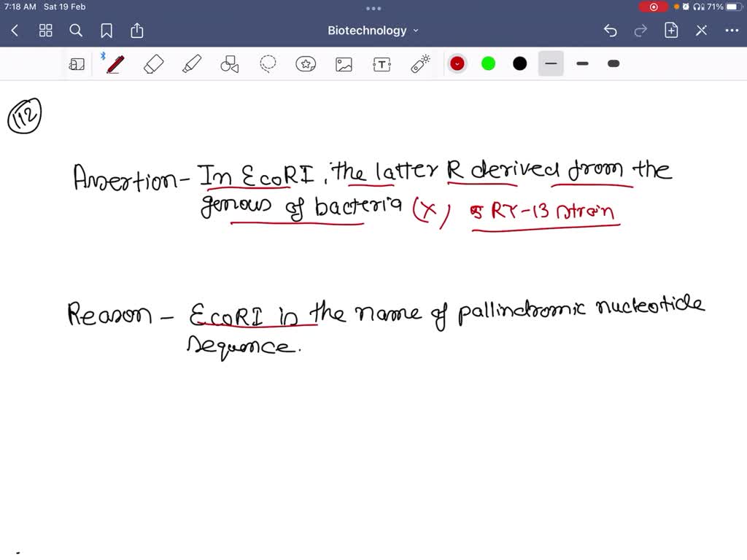Image resolution: width=747 pixels, height=560 pixels.
Task: Add a text box
Action: coord(382,63)
